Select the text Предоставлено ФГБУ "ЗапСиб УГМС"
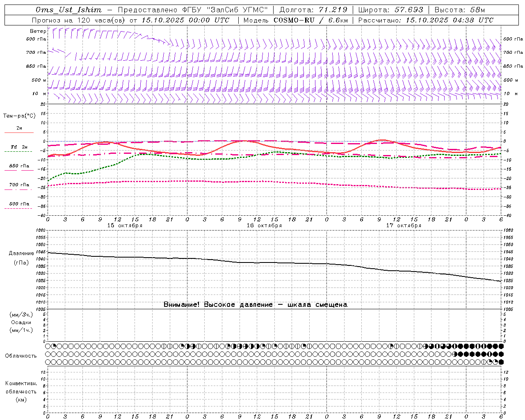 193,10
